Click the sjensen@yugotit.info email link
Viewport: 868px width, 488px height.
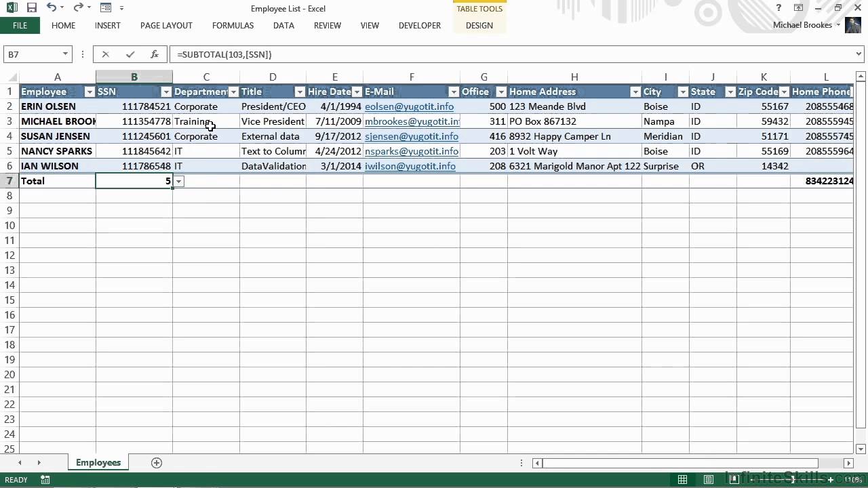[412, 136]
